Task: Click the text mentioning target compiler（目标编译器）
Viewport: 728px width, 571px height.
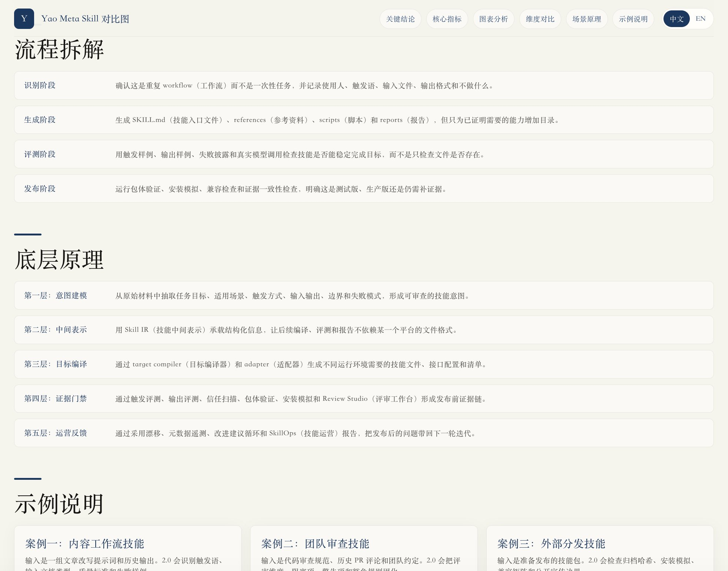Action: pyautogui.click(x=302, y=364)
